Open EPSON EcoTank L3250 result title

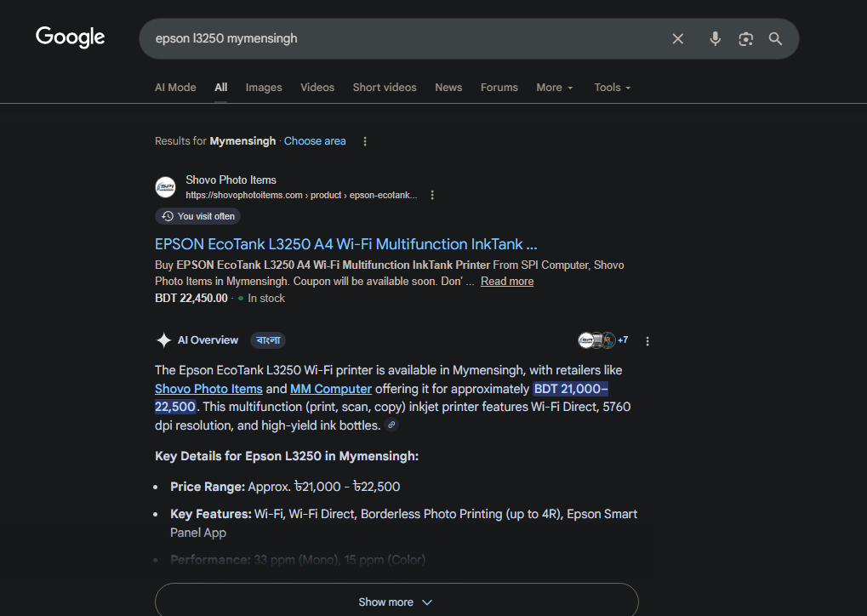click(345, 244)
